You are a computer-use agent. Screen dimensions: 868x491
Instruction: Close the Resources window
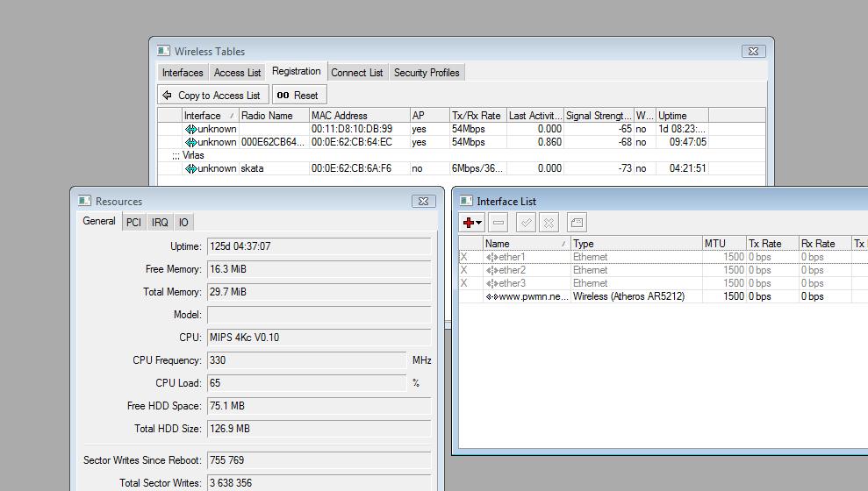tap(423, 201)
